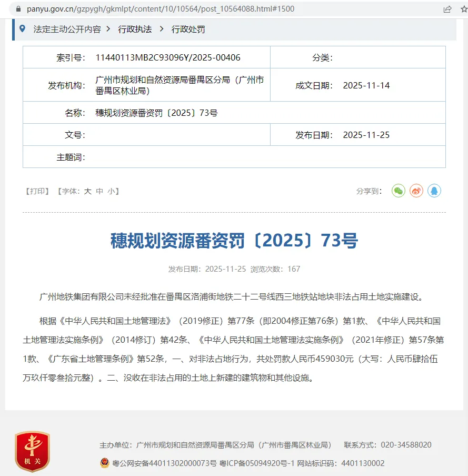
Task: Click the location pin icon in the breadcrumb
Action: 22,29
